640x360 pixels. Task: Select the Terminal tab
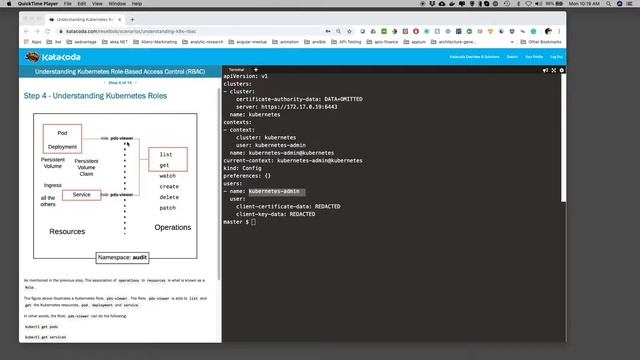(236, 70)
